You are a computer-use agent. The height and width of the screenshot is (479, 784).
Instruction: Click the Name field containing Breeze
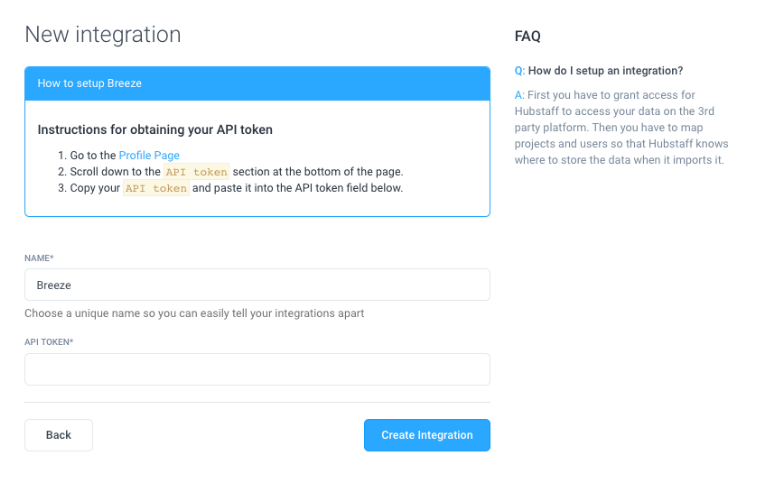[x=257, y=285]
